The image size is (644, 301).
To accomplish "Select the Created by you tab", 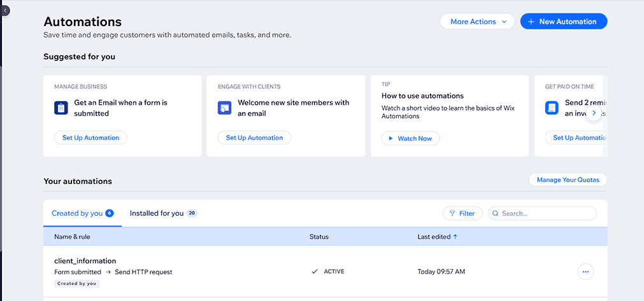I will point(77,213).
